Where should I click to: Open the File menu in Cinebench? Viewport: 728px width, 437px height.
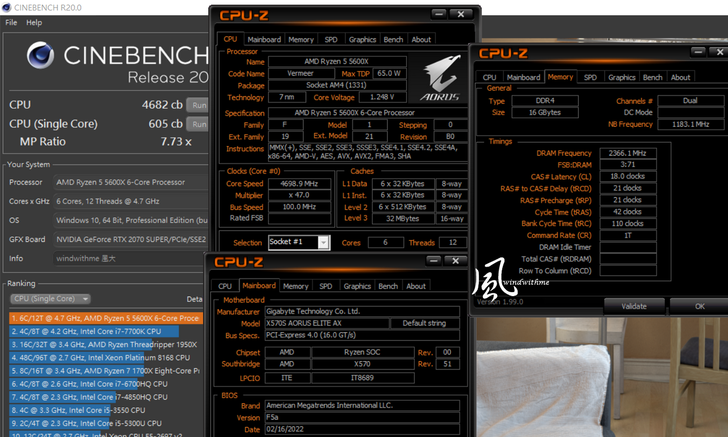click(10, 22)
